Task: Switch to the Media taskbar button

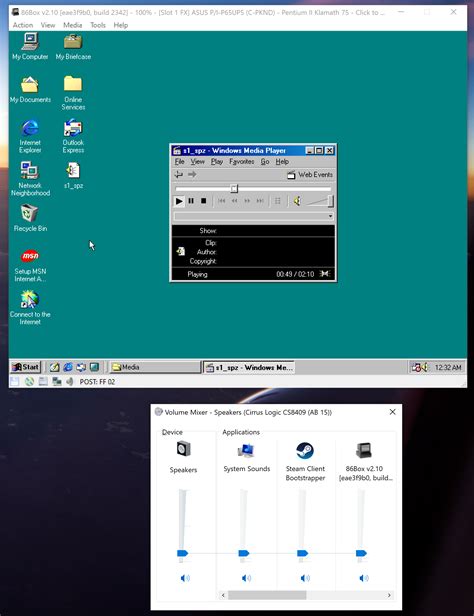Action: (x=155, y=367)
